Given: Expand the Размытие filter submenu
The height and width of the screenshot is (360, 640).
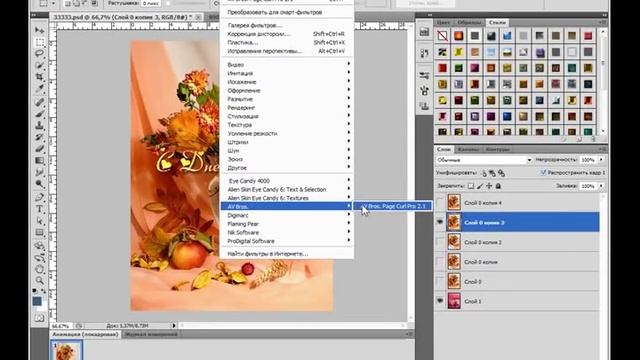Looking at the screenshot, I should (x=287, y=99).
